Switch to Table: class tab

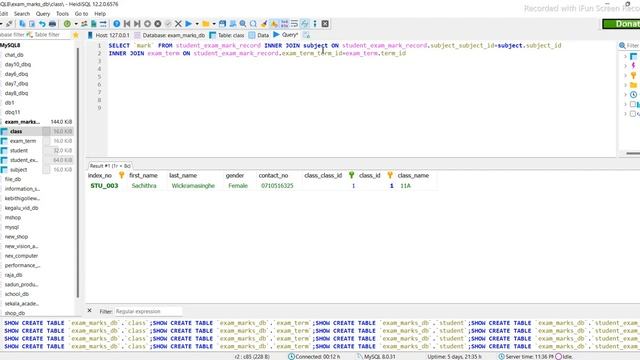tap(227, 36)
